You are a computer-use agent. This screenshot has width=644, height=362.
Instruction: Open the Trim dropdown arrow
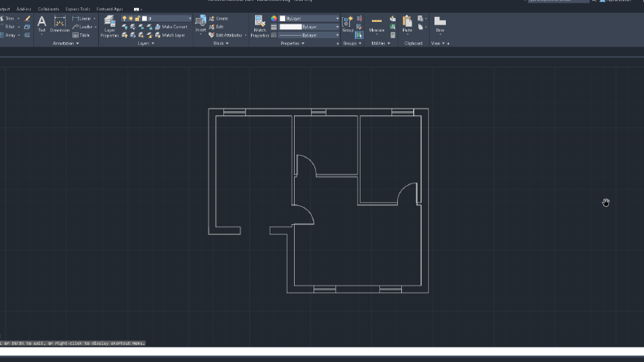pyautogui.click(x=19, y=19)
